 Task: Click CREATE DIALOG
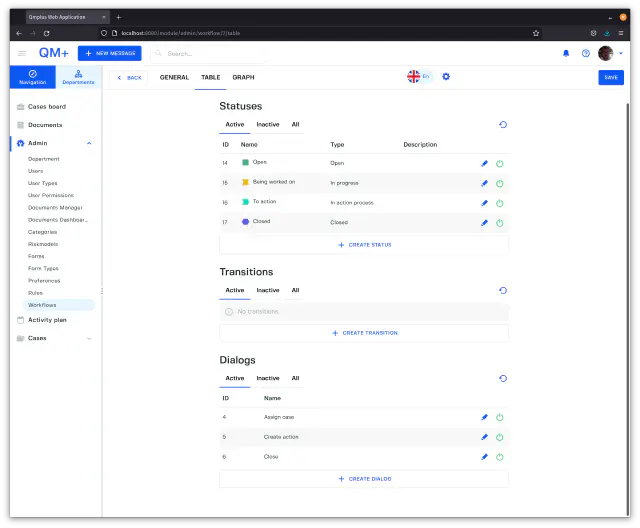pos(364,479)
